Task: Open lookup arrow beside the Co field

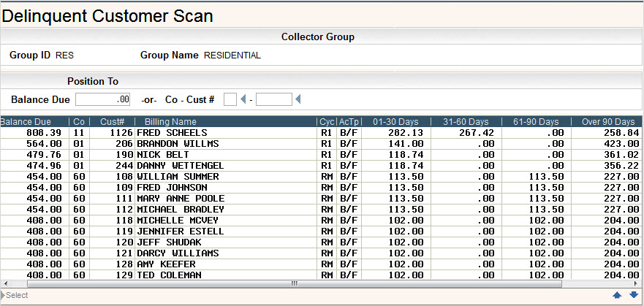Action: click(x=243, y=99)
